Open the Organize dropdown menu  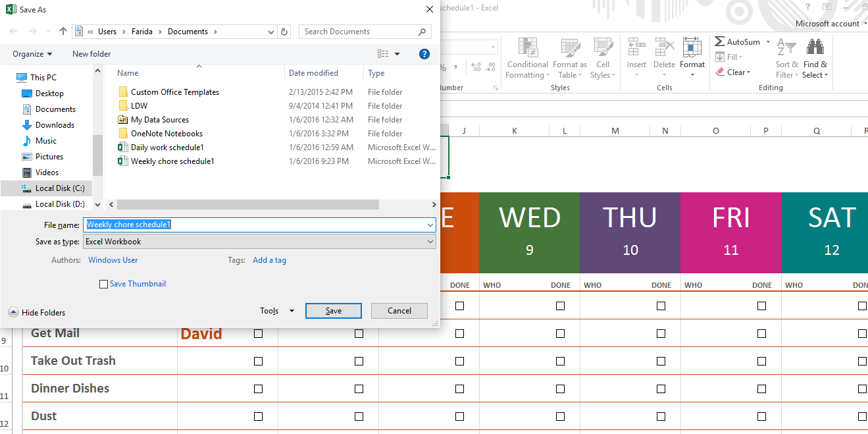click(x=32, y=54)
